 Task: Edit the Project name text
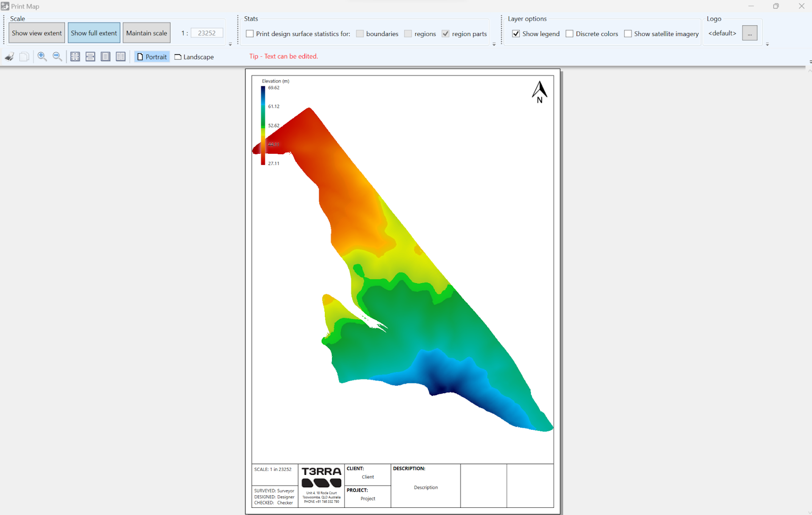pos(368,499)
